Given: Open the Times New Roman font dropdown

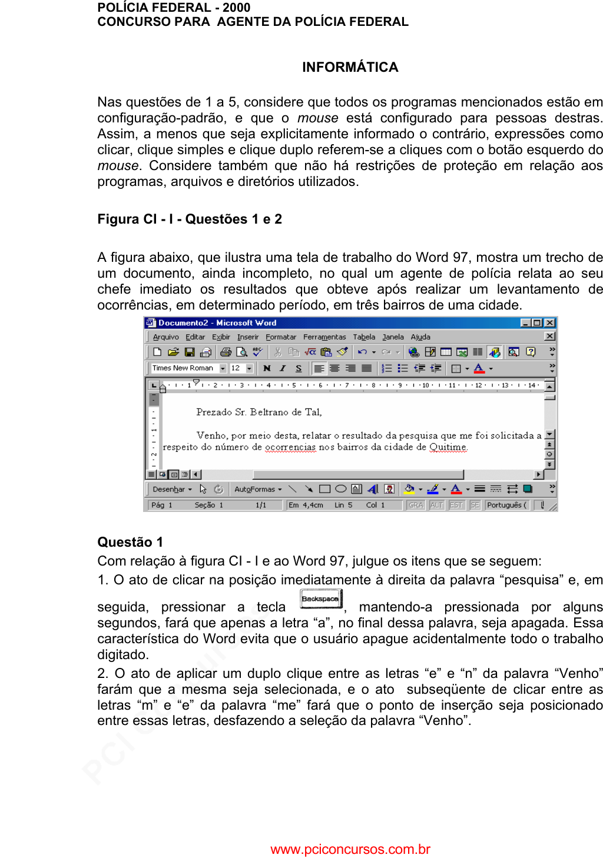Looking at the screenshot, I should point(223,368).
